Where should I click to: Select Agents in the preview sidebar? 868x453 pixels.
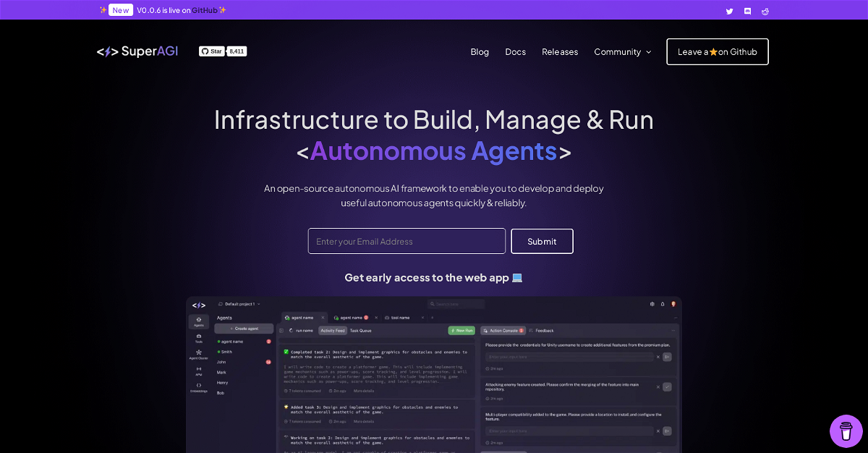(199, 321)
